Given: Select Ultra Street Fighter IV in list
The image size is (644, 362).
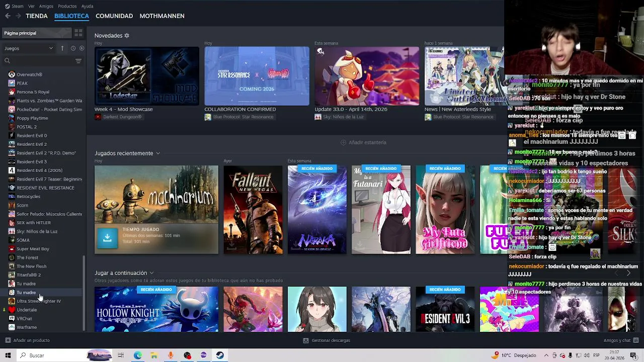Looking at the screenshot, I should coord(39,301).
